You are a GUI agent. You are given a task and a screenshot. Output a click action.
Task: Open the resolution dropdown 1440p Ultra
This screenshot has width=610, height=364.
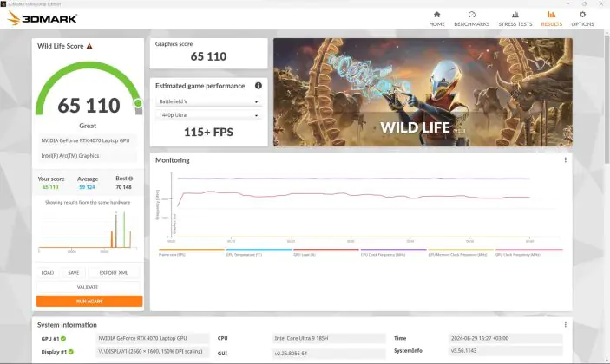(208, 115)
